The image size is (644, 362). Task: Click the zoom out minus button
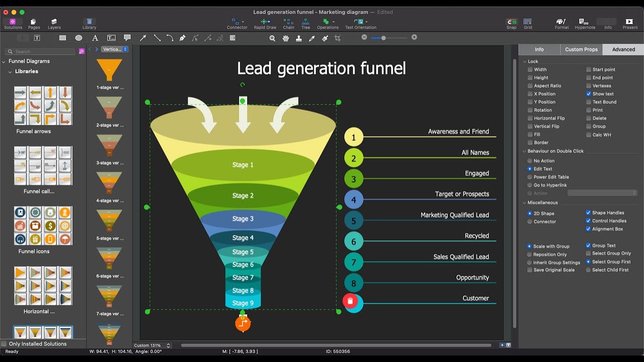click(364, 37)
